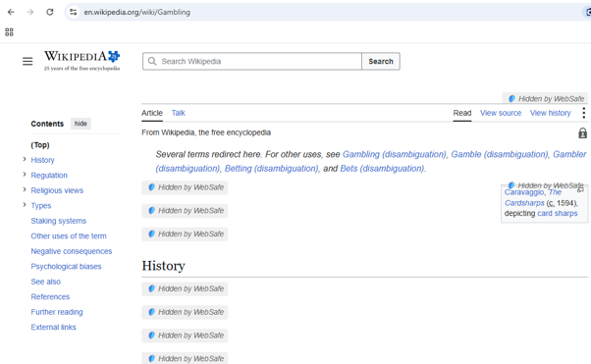591x364 pixels.
Task: Go to Further reading section
Action: (x=57, y=312)
